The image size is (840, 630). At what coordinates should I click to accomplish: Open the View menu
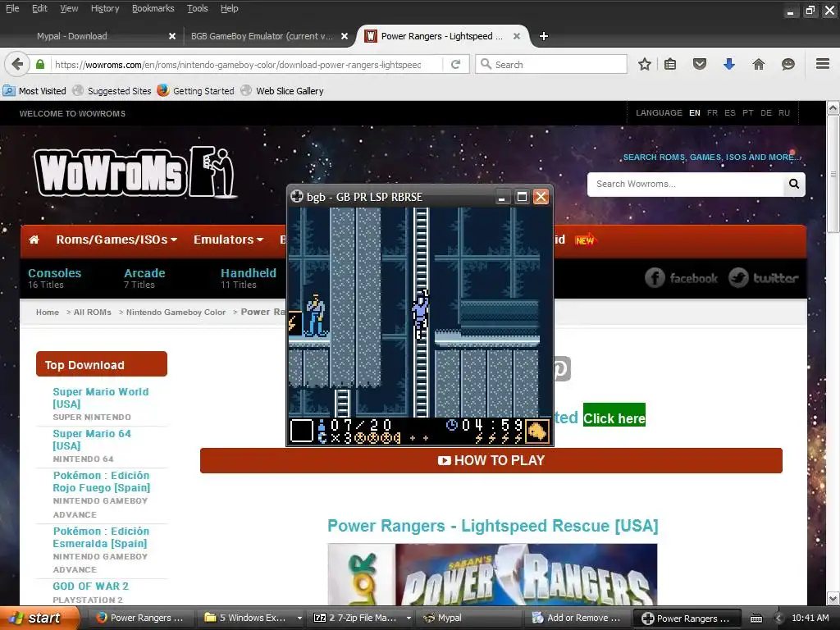(x=69, y=8)
